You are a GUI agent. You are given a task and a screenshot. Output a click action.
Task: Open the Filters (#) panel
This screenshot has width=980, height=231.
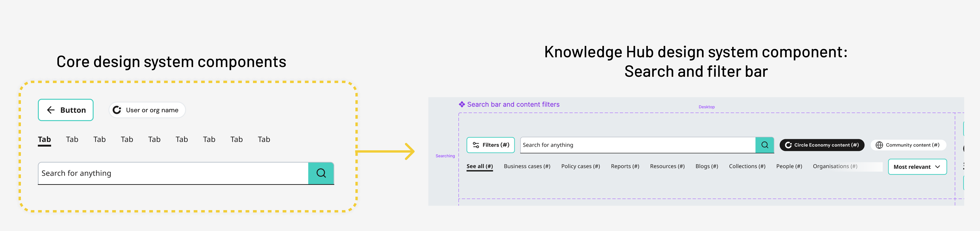coord(490,145)
